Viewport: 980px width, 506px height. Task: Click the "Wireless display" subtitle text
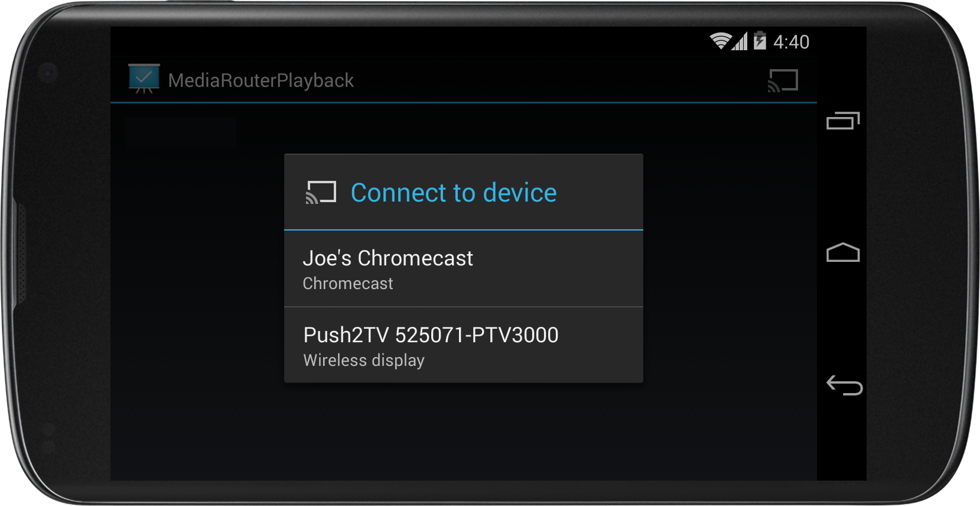(x=363, y=360)
